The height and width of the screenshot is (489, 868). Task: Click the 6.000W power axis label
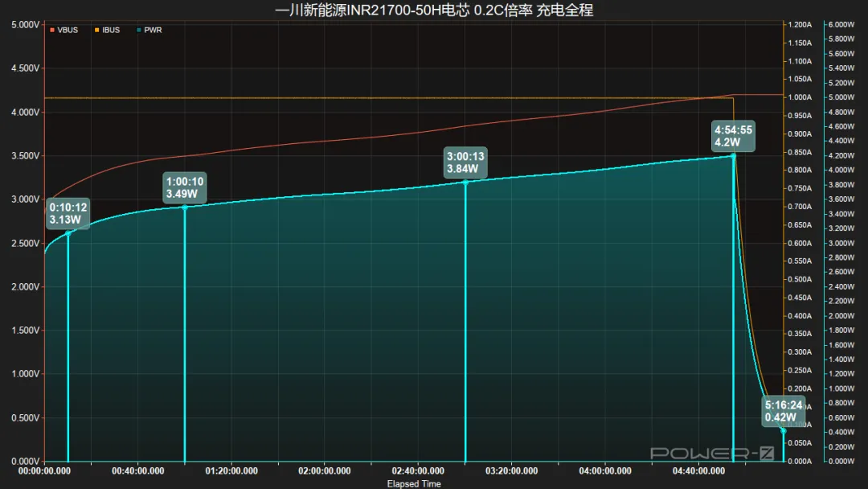click(841, 25)
